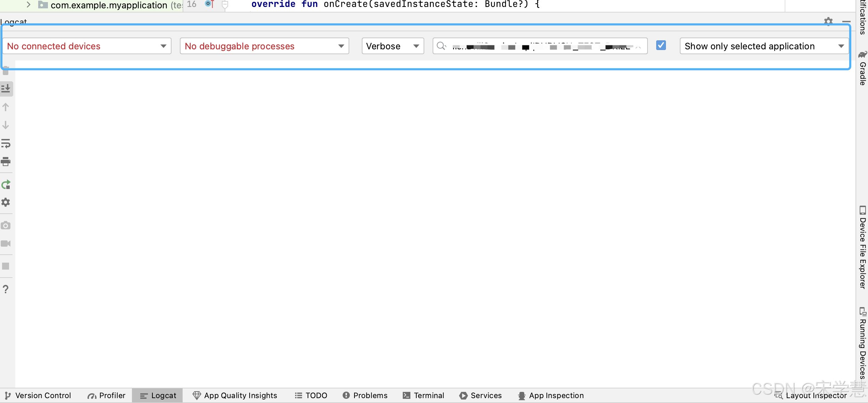Click the Screen Record video icon
This screenshot has width=868, height=403.
(x=6, y=244)
